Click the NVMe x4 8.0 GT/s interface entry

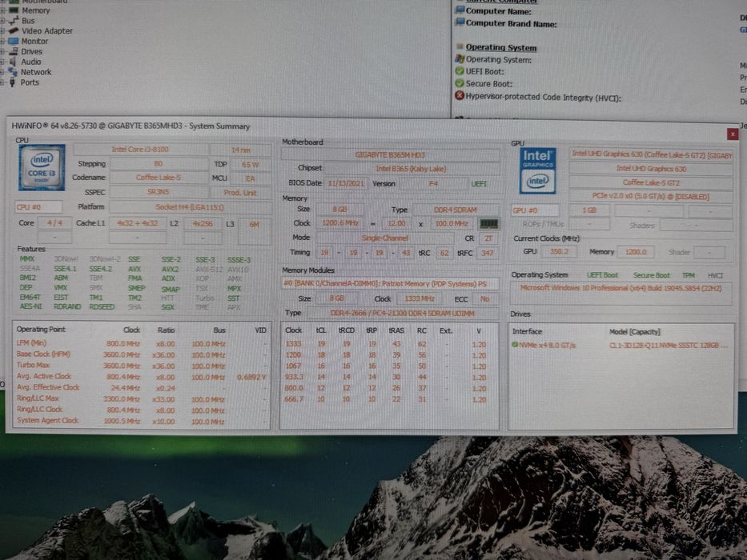tap(547, 345)
